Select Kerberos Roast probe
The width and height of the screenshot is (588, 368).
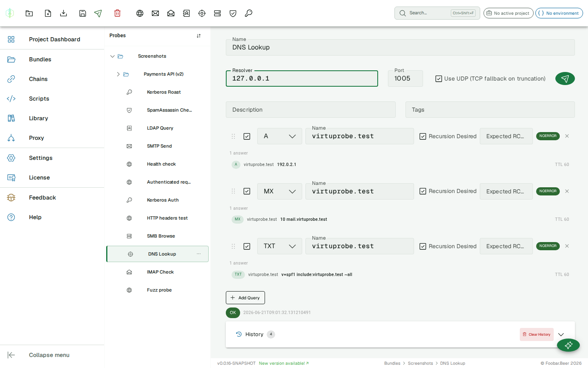[158, 92]
